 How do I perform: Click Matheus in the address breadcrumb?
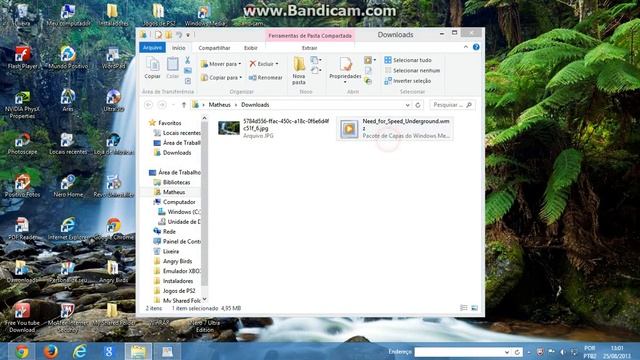click(x=220, y=105)
